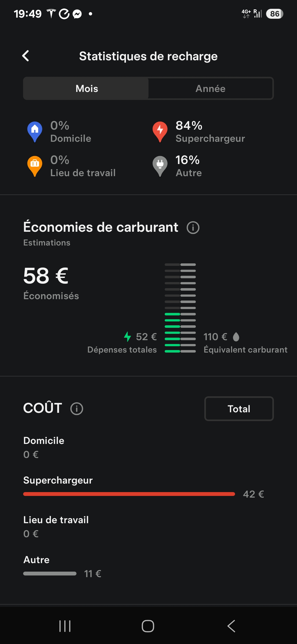Switch to the Mois tab
Screen dimensions: 297x644
pos(87,89)
